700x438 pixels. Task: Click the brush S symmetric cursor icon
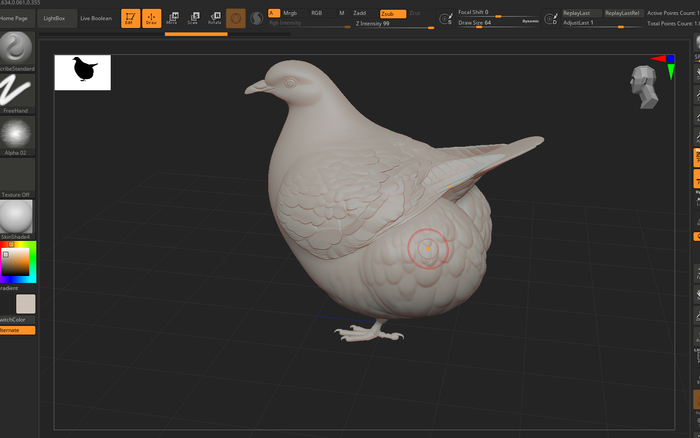pyautogui.click(x=446, y=19)
